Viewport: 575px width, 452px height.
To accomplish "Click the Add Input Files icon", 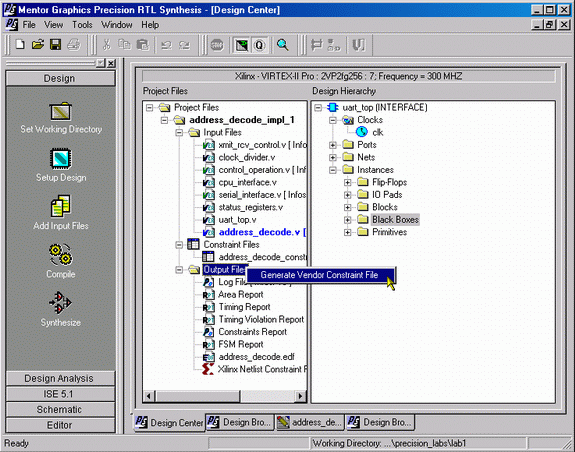I will click(61, 206).
